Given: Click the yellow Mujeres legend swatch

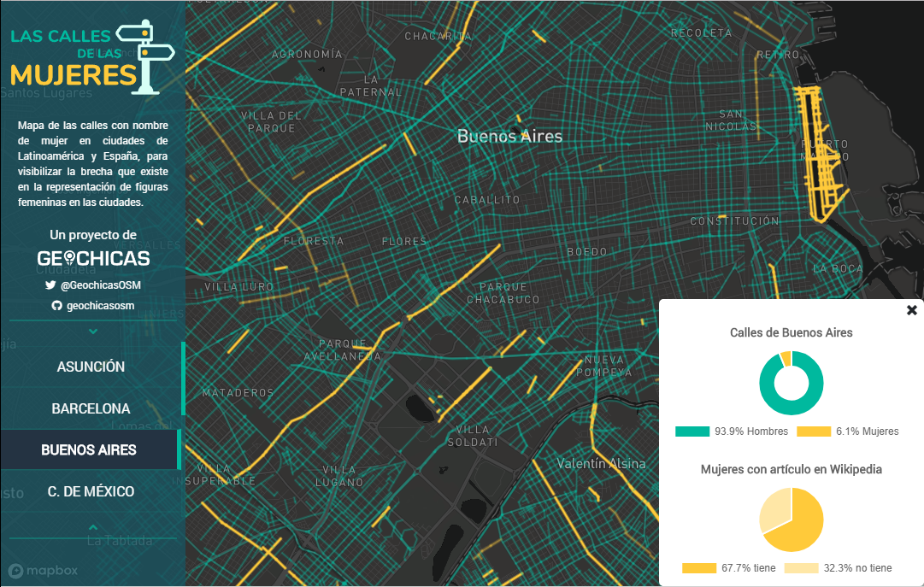Looking at the screenshot, I should click(814, 431).
